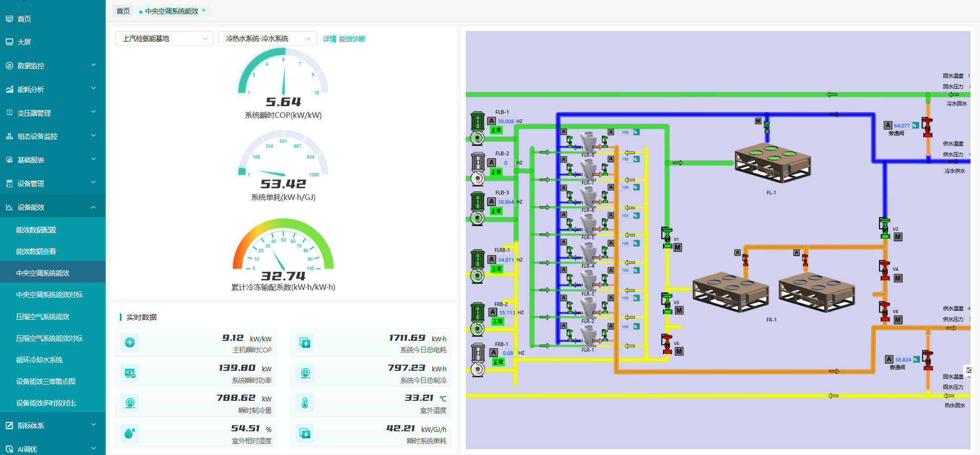Click the 能效诊断 link
Screen dimensions: 980x455
click(x=352, y=39)
